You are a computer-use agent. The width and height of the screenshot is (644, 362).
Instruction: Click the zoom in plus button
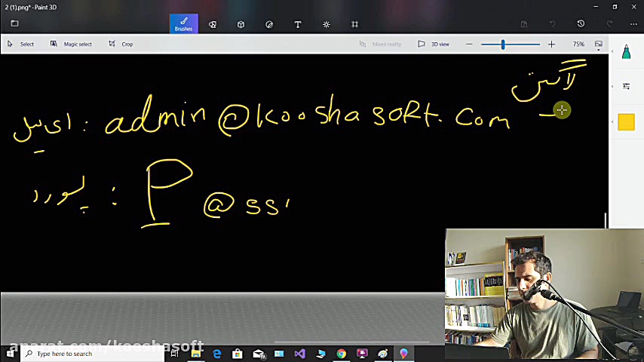pos(551,44)
